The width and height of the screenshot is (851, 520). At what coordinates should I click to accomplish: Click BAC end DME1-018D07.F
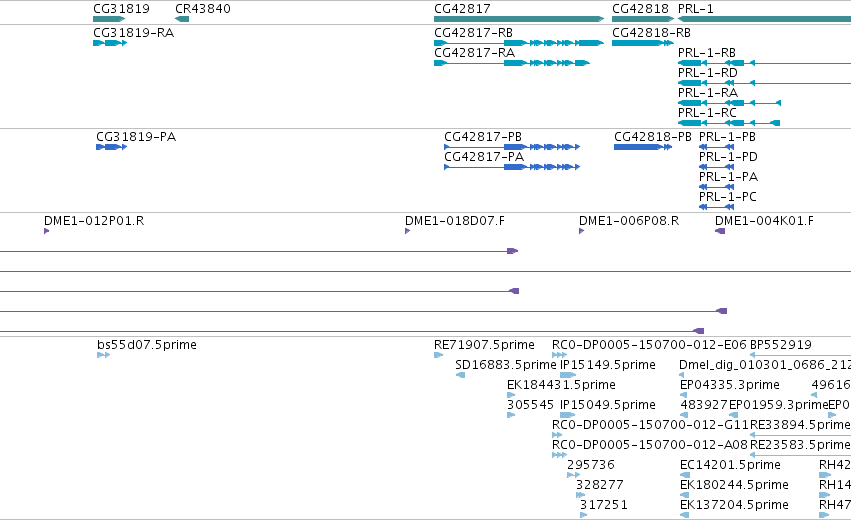click(408, 231)
